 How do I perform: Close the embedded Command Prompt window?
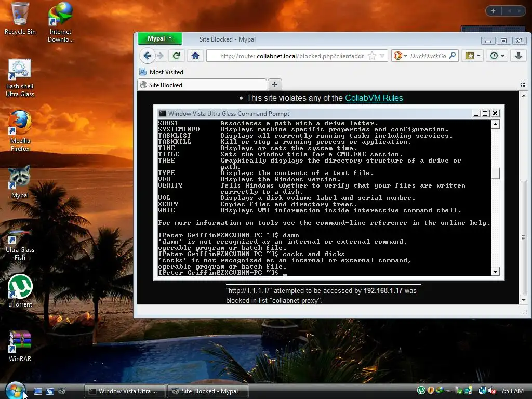point(495,114)
